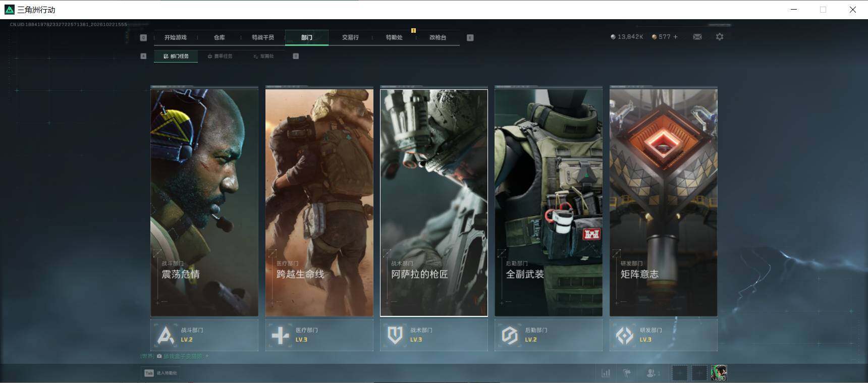Open the statistics bar chart icon

pyautogui.click(x=606, y=373)
